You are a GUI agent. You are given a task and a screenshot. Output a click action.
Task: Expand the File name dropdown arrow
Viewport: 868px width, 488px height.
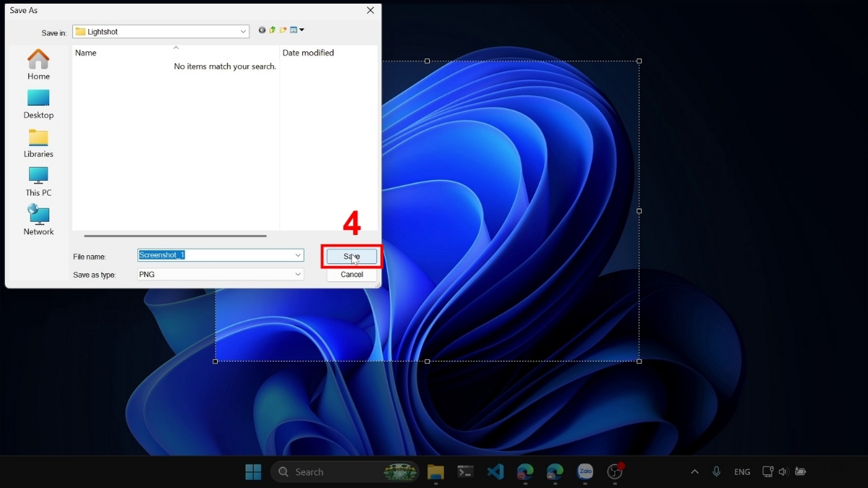(x=298, y=255)
